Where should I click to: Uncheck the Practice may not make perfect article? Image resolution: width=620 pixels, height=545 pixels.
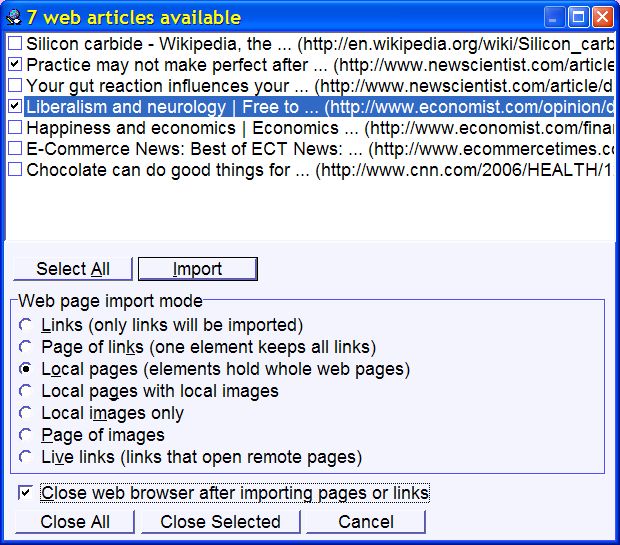[x=15, y=64]
